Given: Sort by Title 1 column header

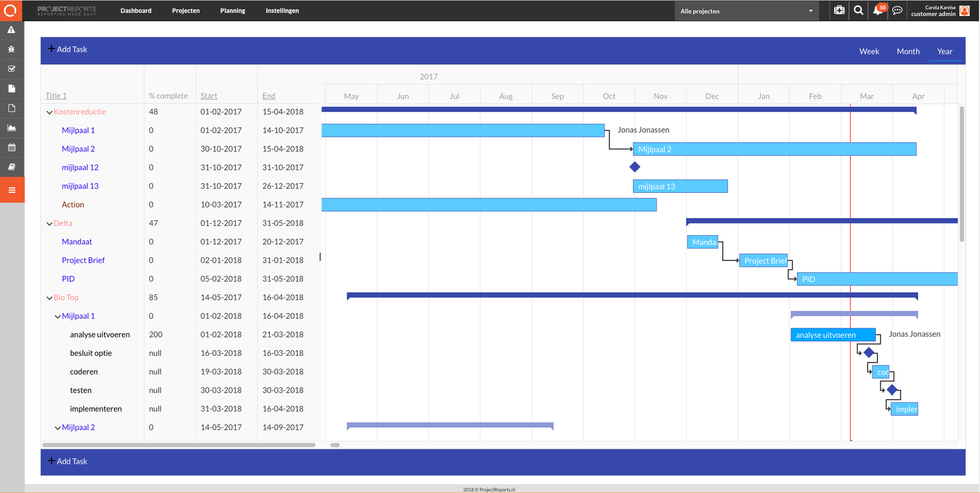Looking at the screenshot, I should click(56, 96).
